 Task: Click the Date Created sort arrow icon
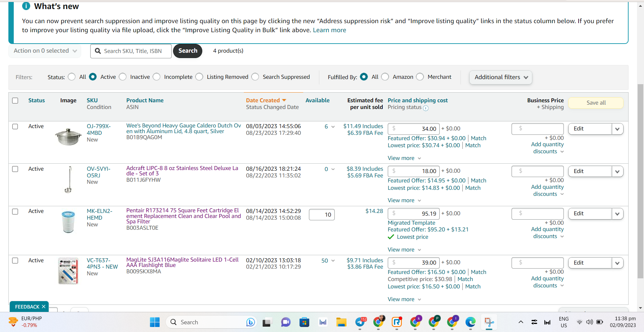(x=284, y=100)
